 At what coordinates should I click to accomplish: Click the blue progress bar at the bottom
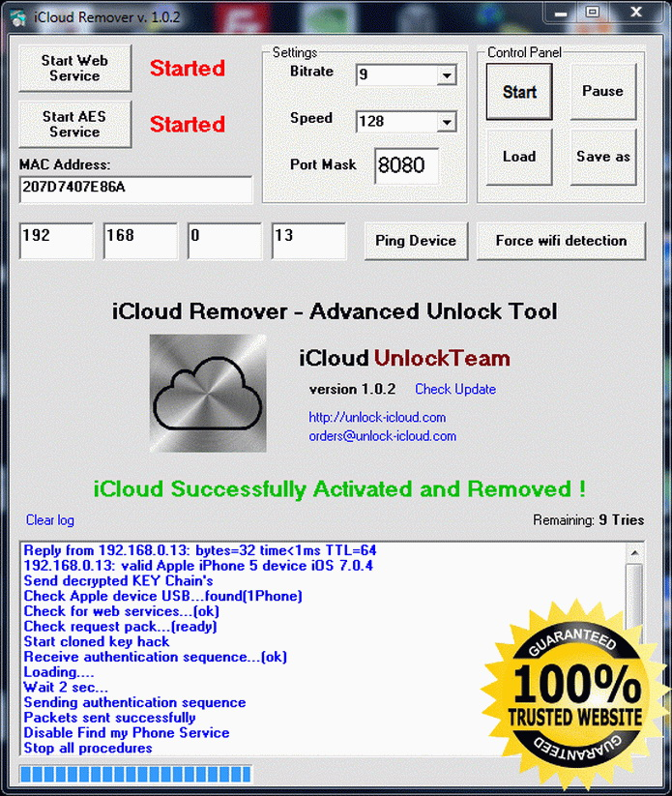135,774
